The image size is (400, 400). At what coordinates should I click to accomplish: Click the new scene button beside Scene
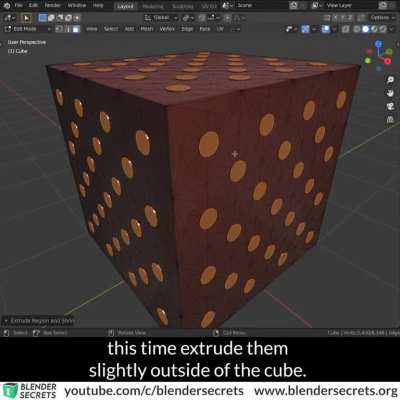[293, 5]
